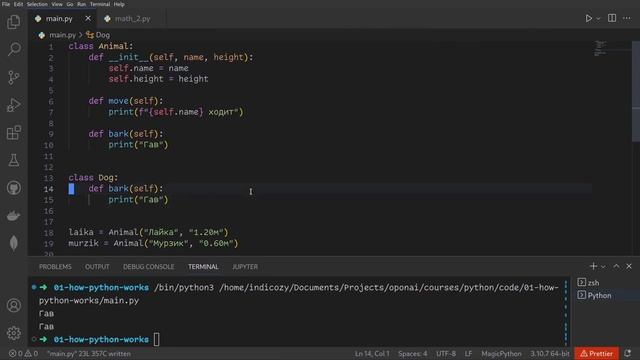Open the Docker whale view
Image resolution: width=640 pixels, height=360 pixels.
(x=13, y=216)
